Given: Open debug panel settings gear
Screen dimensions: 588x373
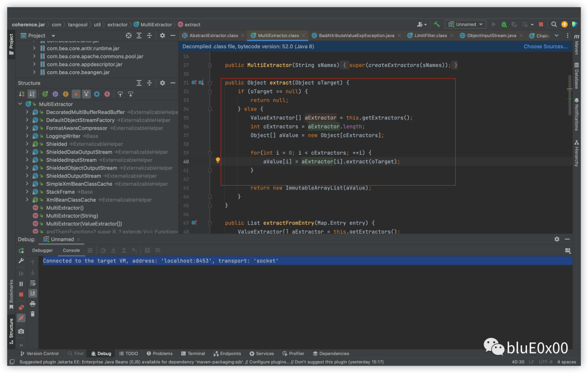Looking at the screenshot, I should click(x=557, y=239).
